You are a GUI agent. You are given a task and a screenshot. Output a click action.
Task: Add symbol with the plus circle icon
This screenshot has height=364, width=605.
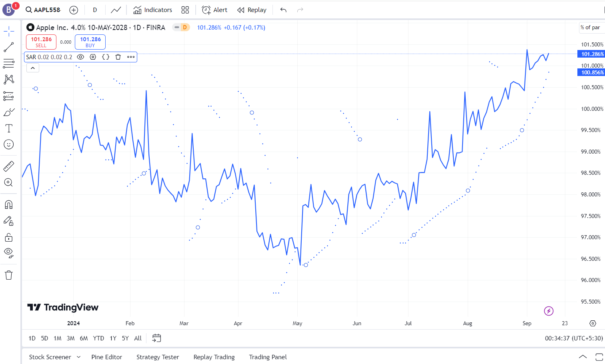(74, 10)
